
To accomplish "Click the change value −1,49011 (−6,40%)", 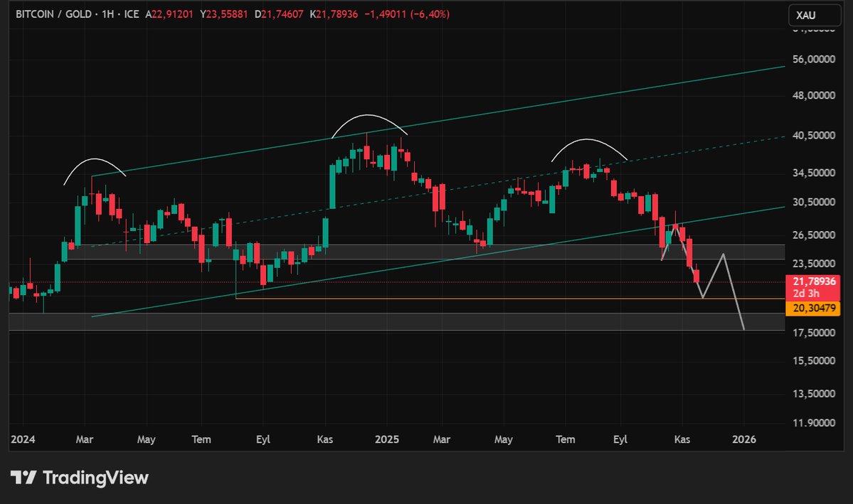I will point(407,14).
